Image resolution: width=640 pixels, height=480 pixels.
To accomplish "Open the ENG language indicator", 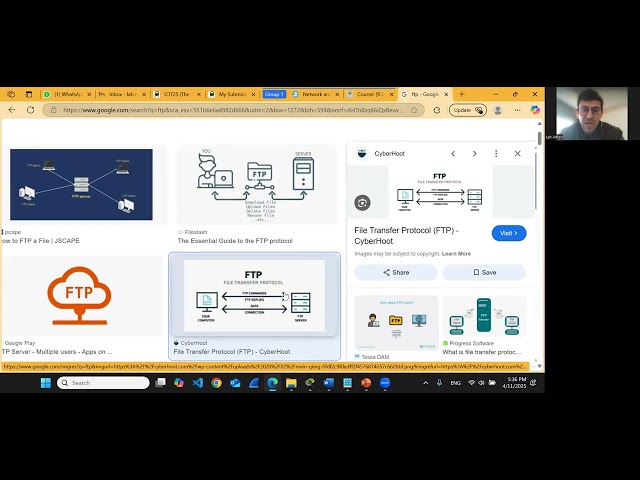I will [x=456, y=383].
